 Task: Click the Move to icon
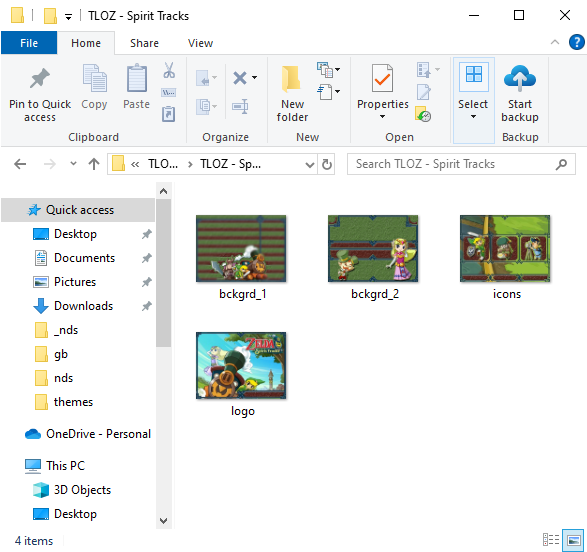203,78
